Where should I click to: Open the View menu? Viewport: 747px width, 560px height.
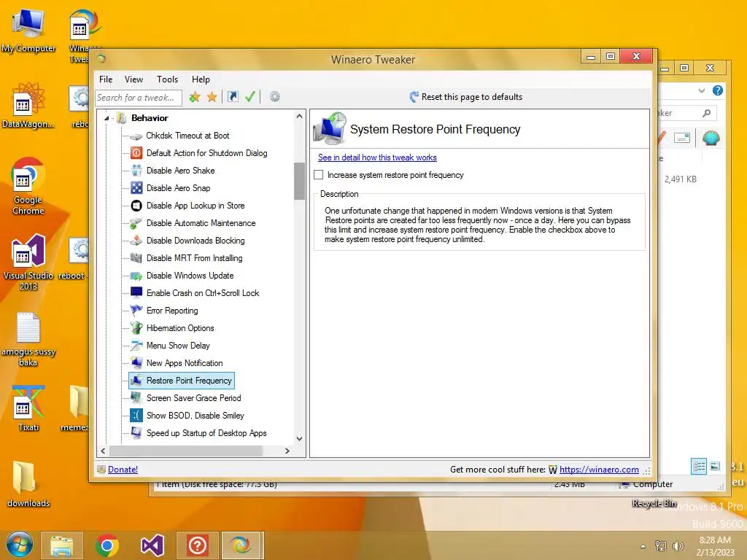[x=134, y=79]
